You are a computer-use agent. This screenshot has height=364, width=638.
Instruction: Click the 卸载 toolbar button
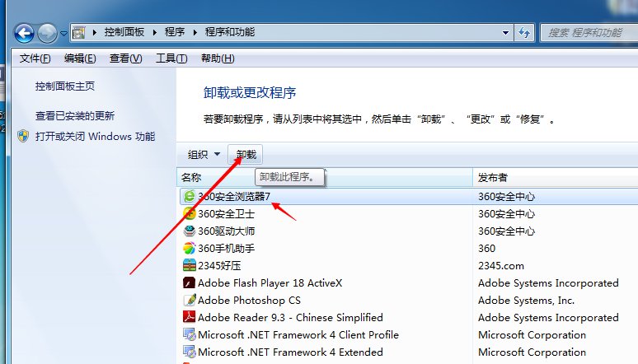click(x=246, y=155)
